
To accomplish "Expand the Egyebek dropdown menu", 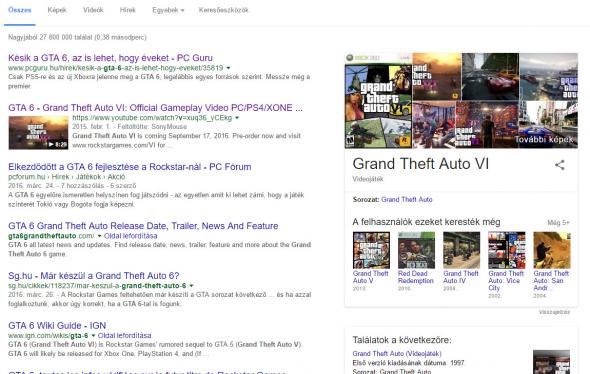I will [168, 10].
